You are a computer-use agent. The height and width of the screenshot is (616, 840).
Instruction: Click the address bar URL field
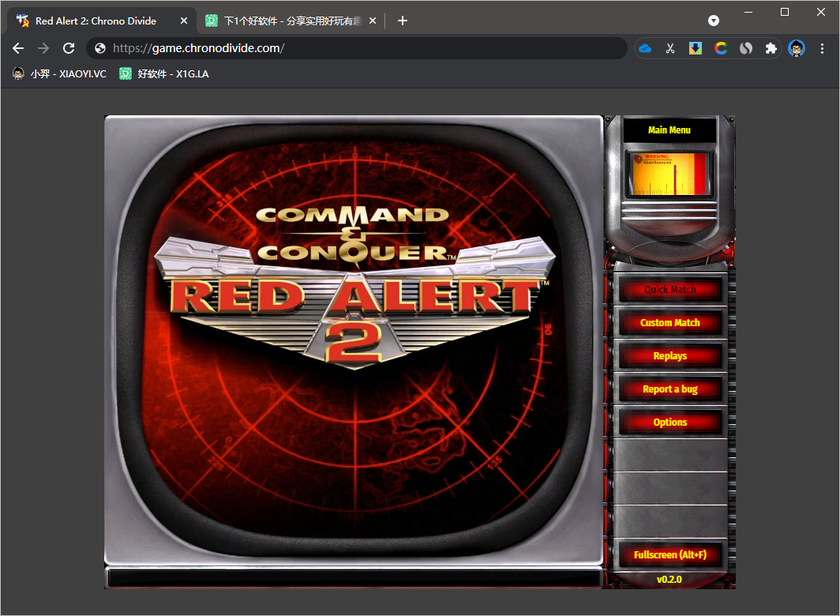356,48
